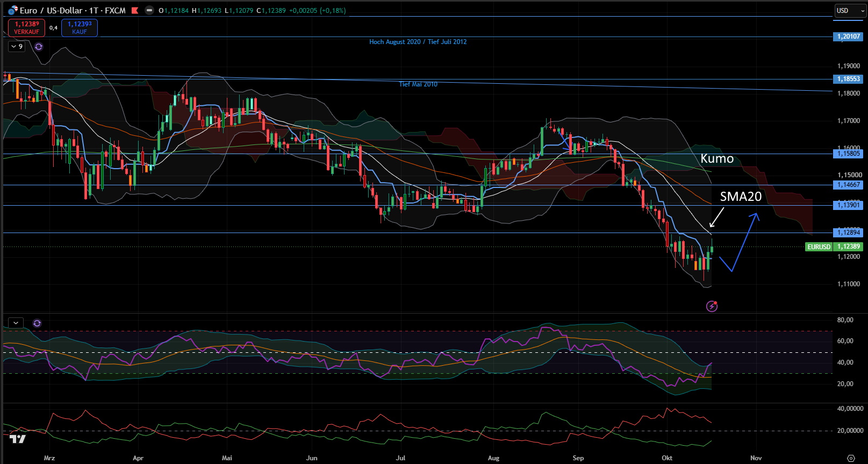868x464 pixels.
Task: Click the TradingView logo in bottom left
Action: 18,439
